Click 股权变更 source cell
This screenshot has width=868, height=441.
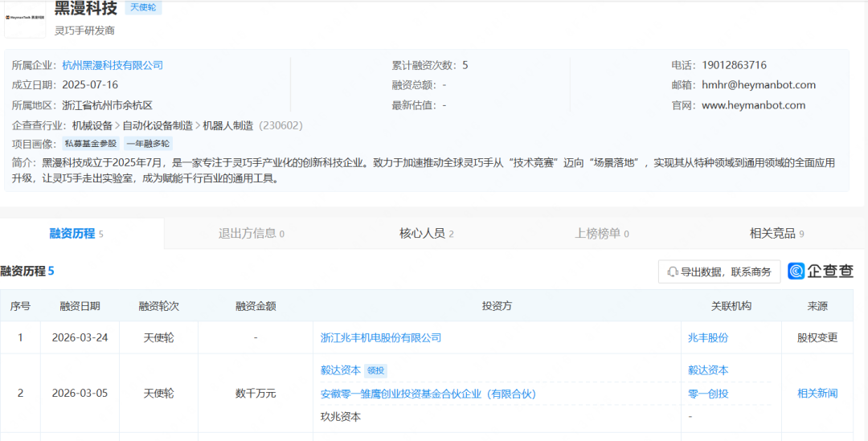click(817, 337)
